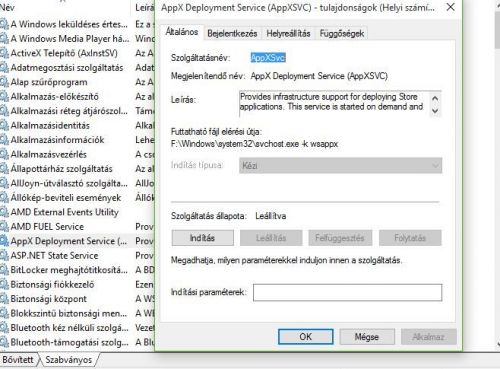Click the service description text box
The height and width of the screenshot is (369, 500).
[334, 104]
